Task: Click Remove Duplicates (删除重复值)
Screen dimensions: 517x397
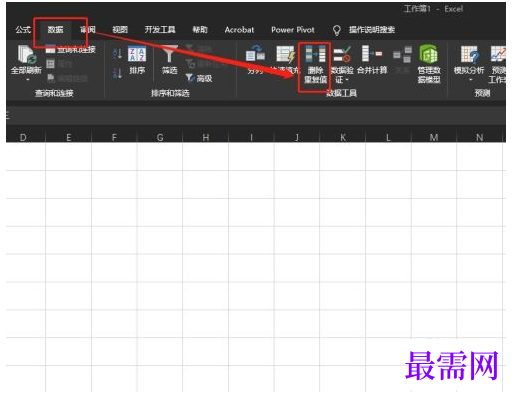Action: (x=315, y=64)
